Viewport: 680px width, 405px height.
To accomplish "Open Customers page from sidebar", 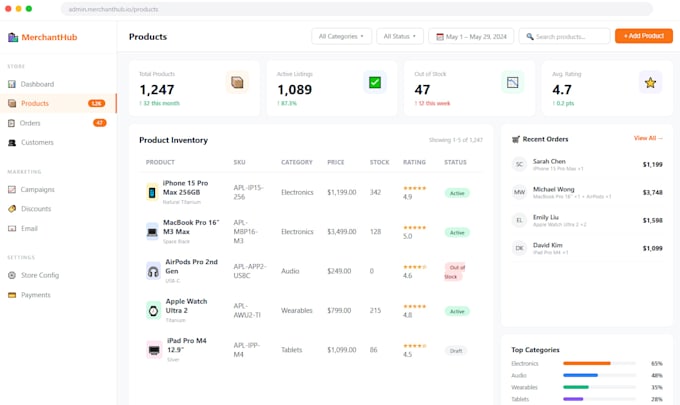I will coord(58,142).
